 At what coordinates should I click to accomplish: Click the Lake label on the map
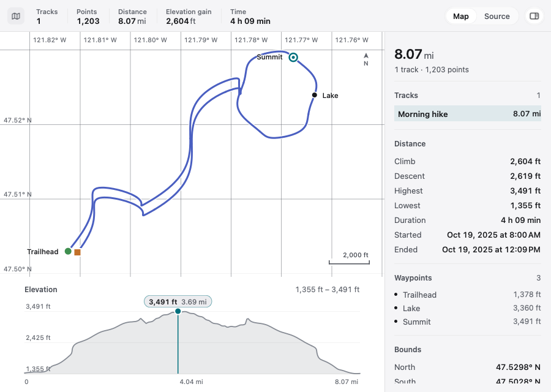[330, 96]
